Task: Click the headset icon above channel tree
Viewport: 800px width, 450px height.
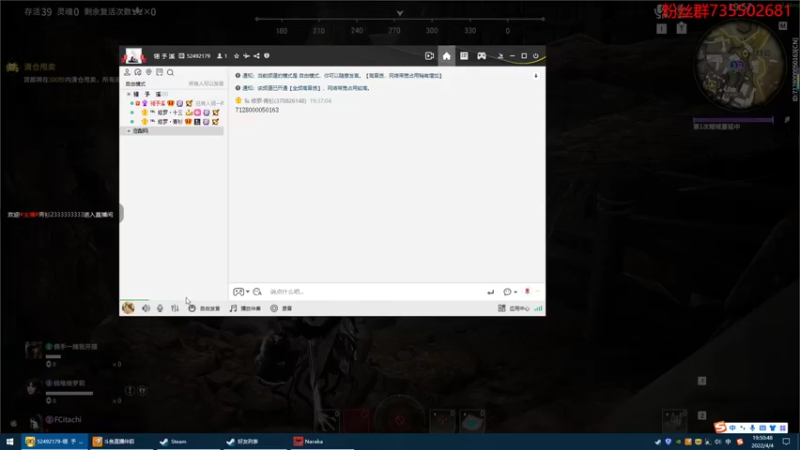Action: click(138, 72)
